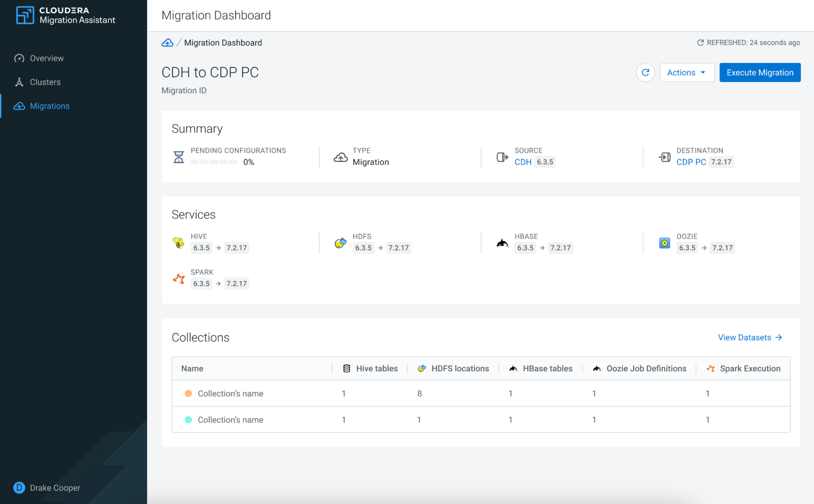Click the HDFS locations value 8

[419, 394]
